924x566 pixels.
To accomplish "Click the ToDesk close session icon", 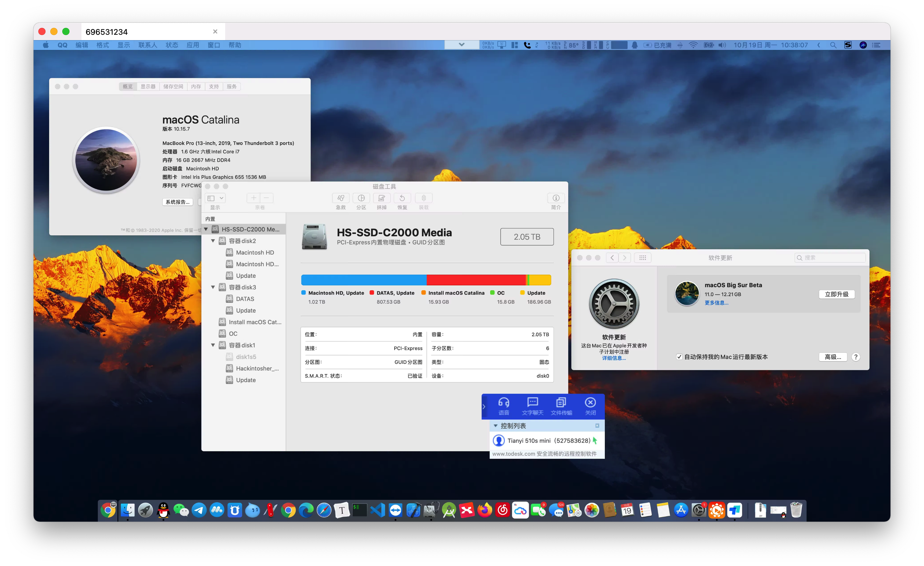I will pos(590,407).
